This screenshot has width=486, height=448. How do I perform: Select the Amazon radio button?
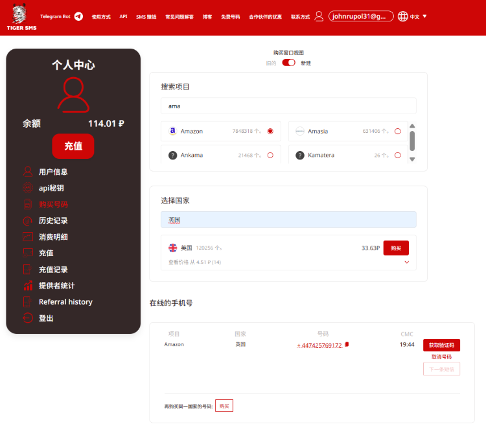(270, 131)
